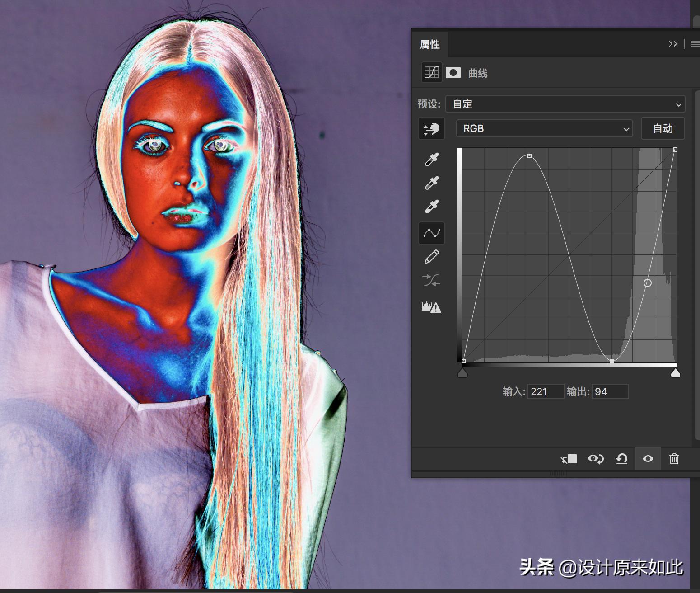The height and width of the screenshot is (593, 700).
Task: Smooth the drawn curve values
Action: [x=431, y=280]
